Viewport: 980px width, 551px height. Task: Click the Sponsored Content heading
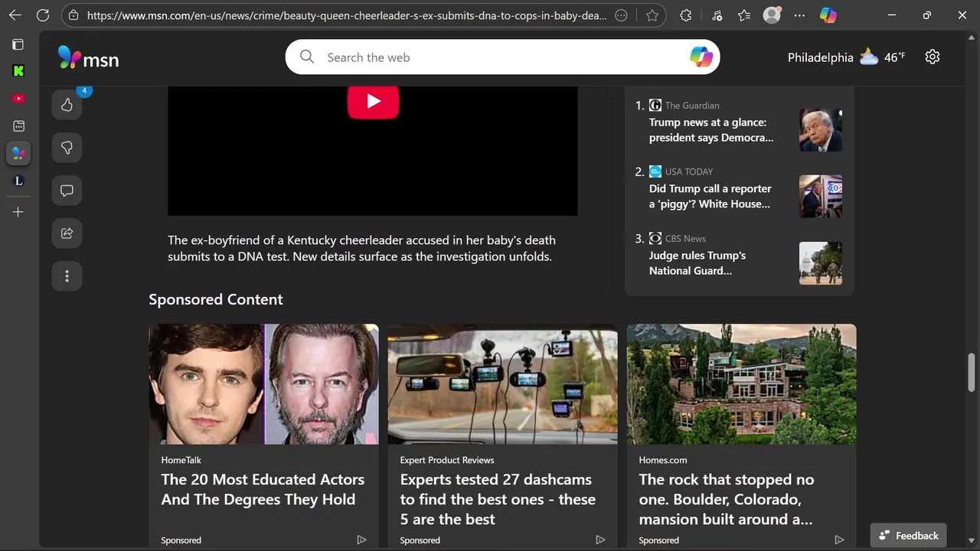point(216,299)
